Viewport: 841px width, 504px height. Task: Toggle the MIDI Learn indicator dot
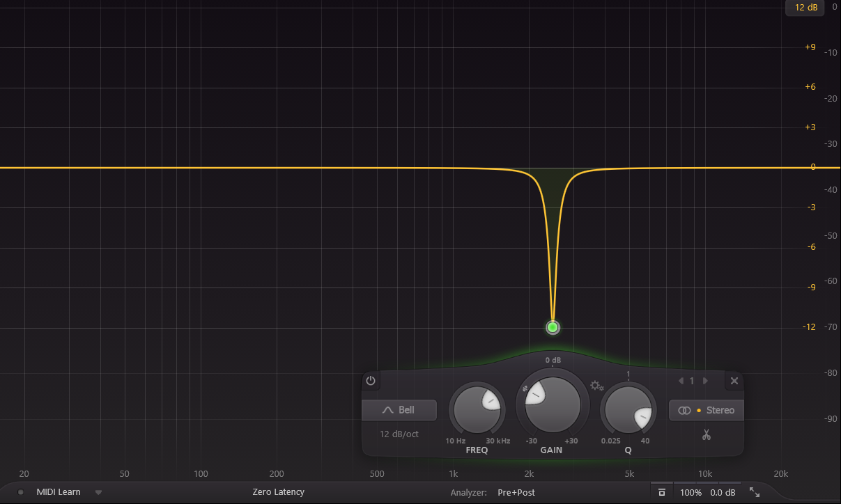click(x=21, y=492)
